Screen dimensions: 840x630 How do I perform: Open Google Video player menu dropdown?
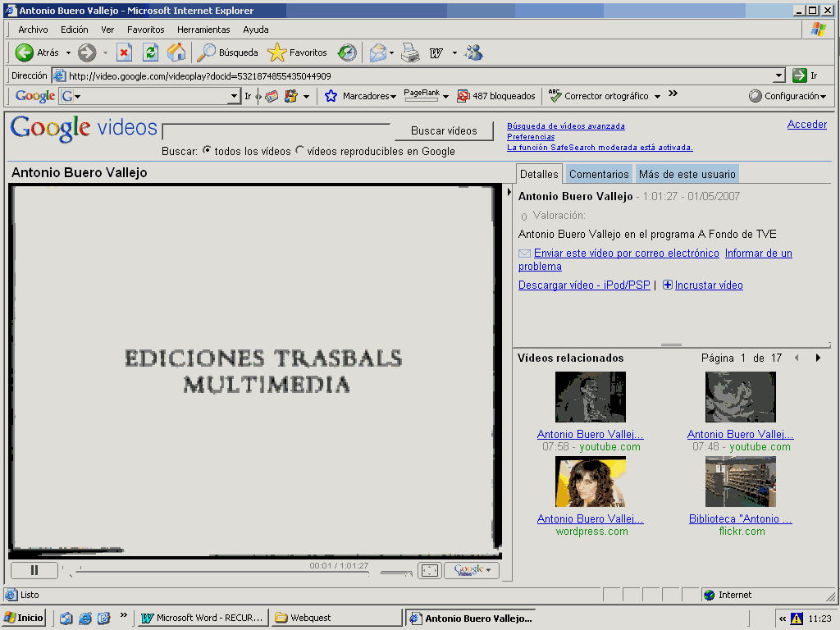[472, 570]
